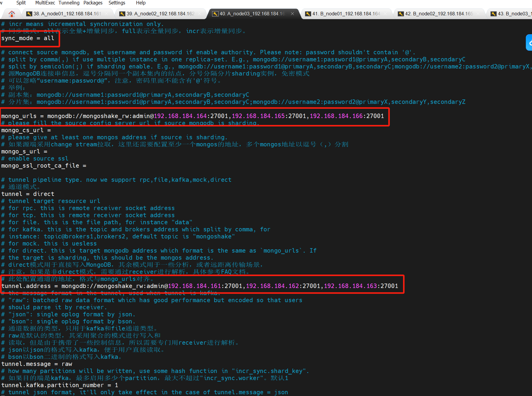Click IP 192.168.184.166 in mongo_urls
532x396 pixels.
pyautogui.click(x=336, y=116)
